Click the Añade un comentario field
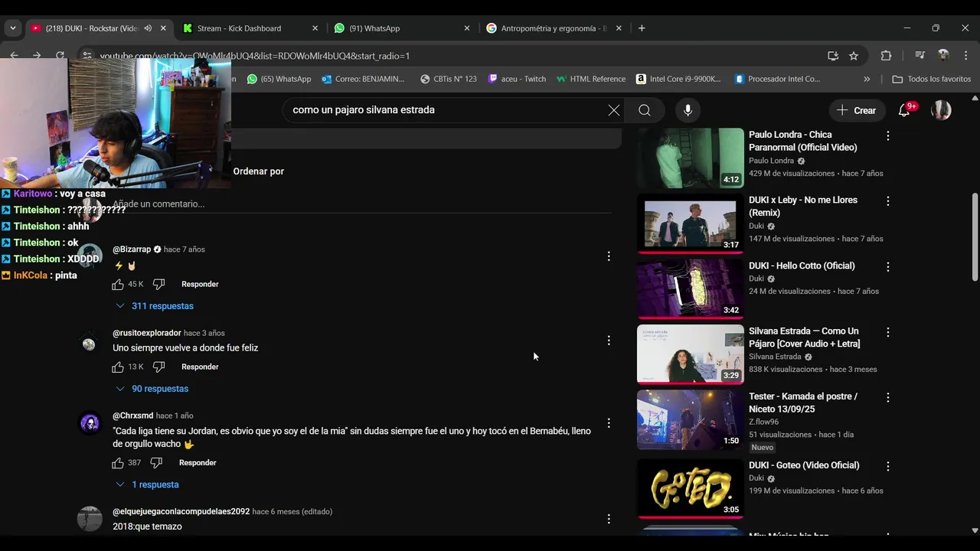Screen dimensions: 980x551 (361, 204)
